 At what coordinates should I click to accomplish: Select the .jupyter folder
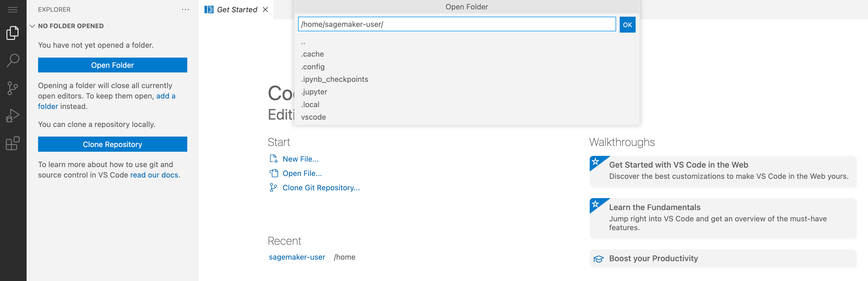click(x=467, y=92)
